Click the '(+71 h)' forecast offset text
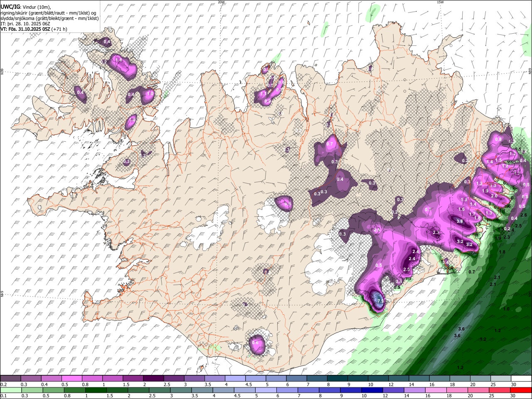Viewport: 532px width, 399px height. coord(59,29)
